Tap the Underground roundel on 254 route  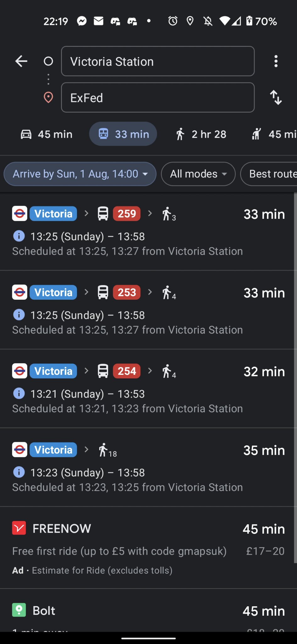pyautogui.click(x=19, y=371)
